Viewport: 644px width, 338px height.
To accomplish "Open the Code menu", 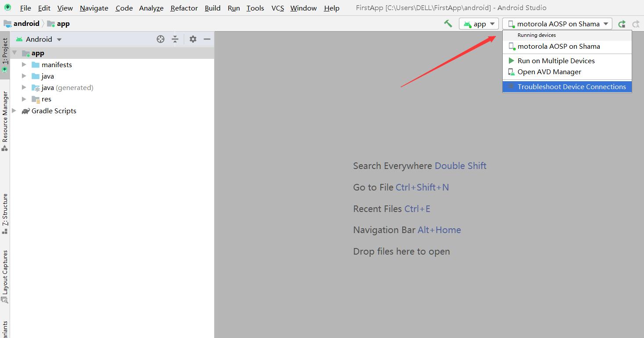I will point(124,8).
